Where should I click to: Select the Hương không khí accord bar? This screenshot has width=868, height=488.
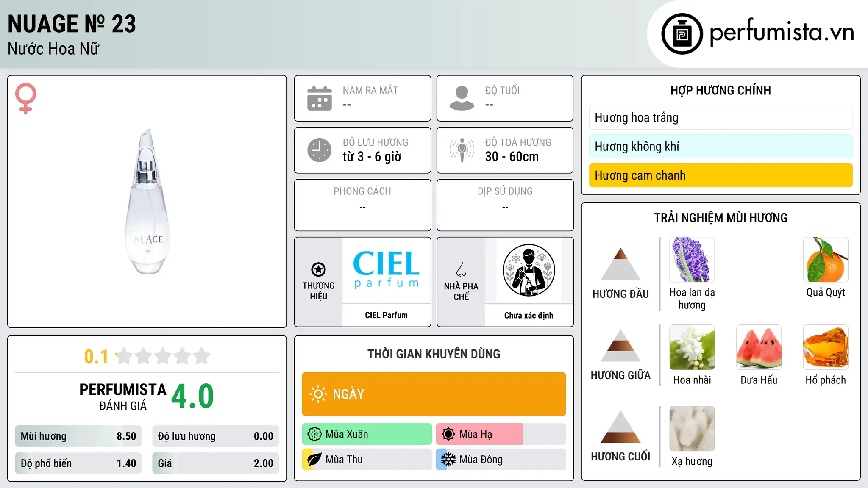pyautogui.click(x=721, y=146)
